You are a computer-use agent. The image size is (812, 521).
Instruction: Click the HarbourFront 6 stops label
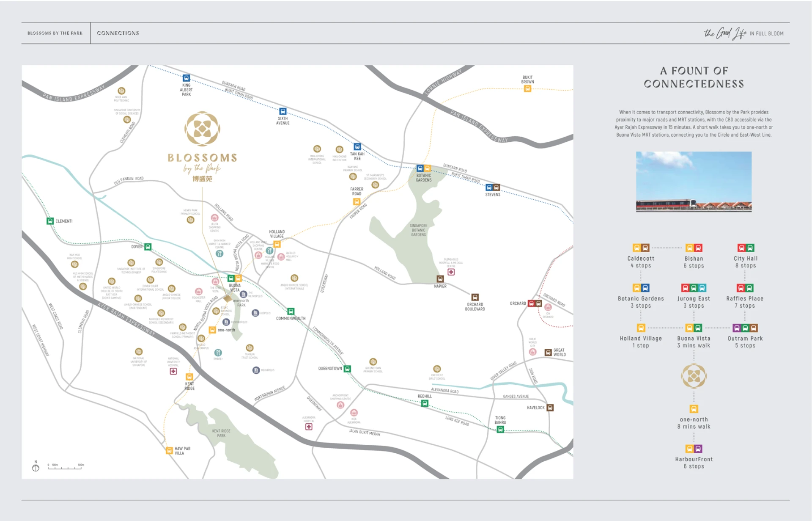[694, 463]
